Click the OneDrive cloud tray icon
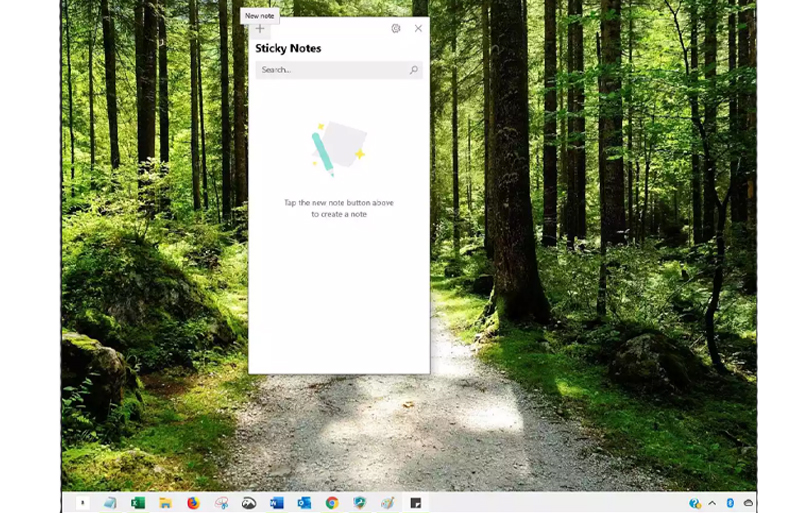The image size is (800, 513). click(x=748, y=503)
